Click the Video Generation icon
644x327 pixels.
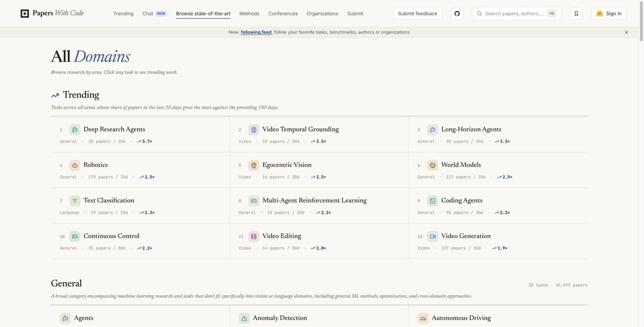[x=433, y=236]
